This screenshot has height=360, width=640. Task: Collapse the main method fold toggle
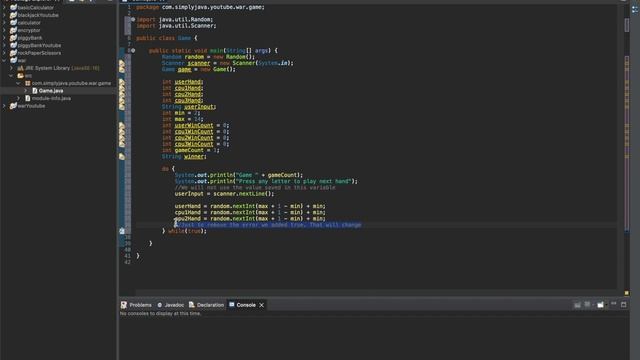133,51
